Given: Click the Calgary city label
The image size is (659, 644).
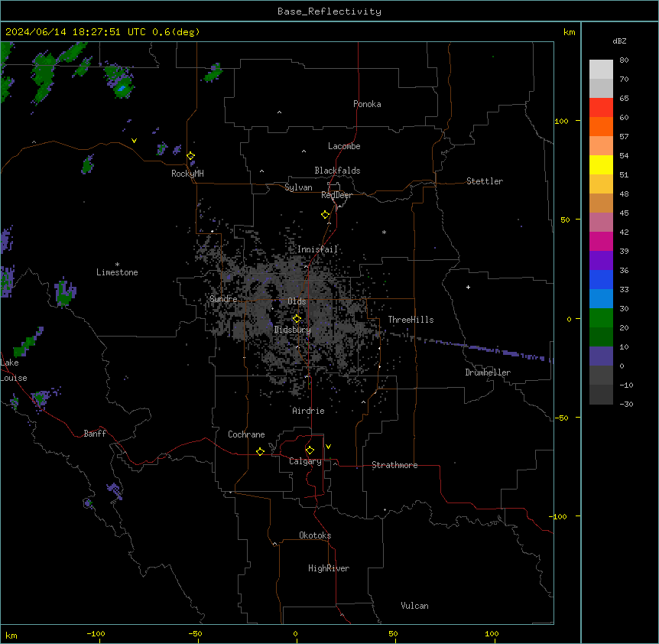Looking at the screenshot, I should (x=305, y=461).
